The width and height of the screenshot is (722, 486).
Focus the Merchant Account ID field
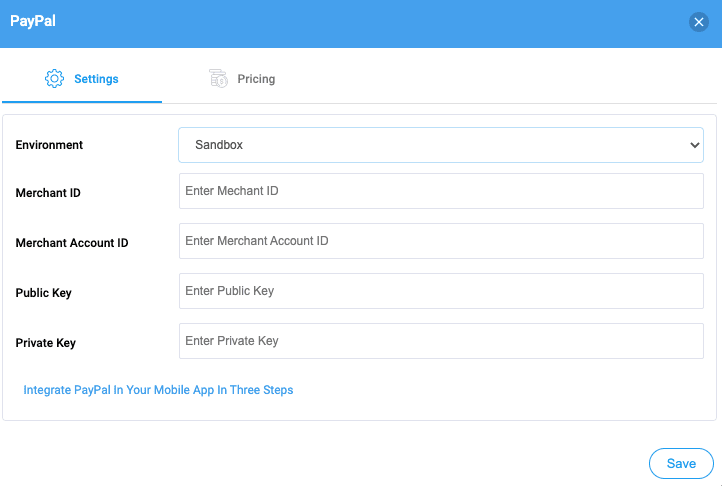(441, 241)
